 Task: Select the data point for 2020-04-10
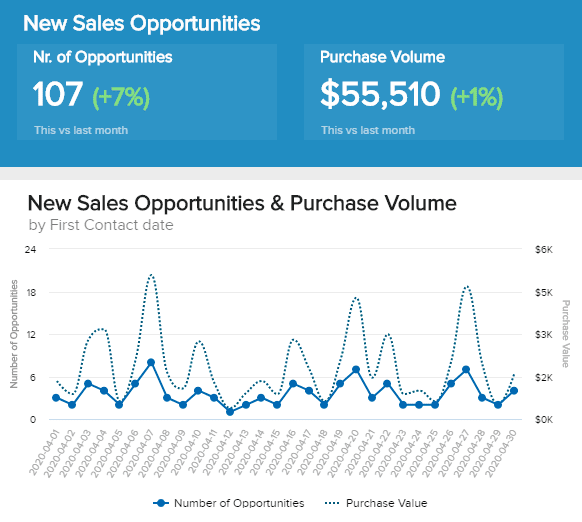(x=198, y=391)
